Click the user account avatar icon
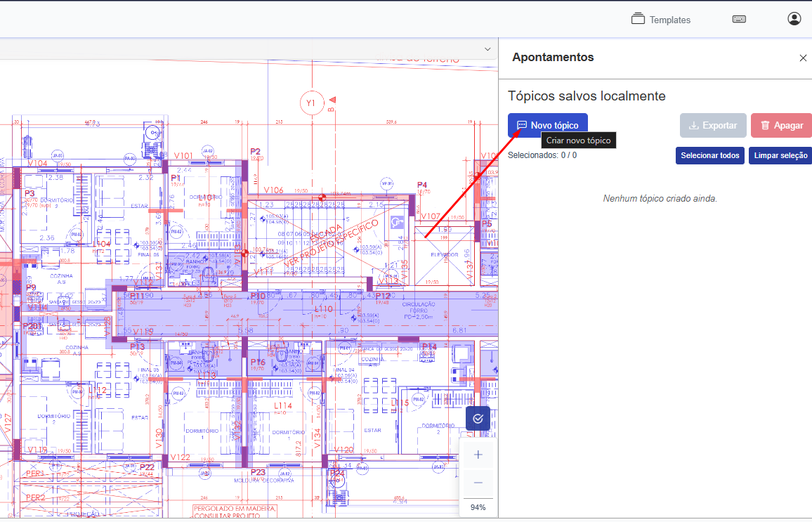The image size is (812, 522). (794, 19)
